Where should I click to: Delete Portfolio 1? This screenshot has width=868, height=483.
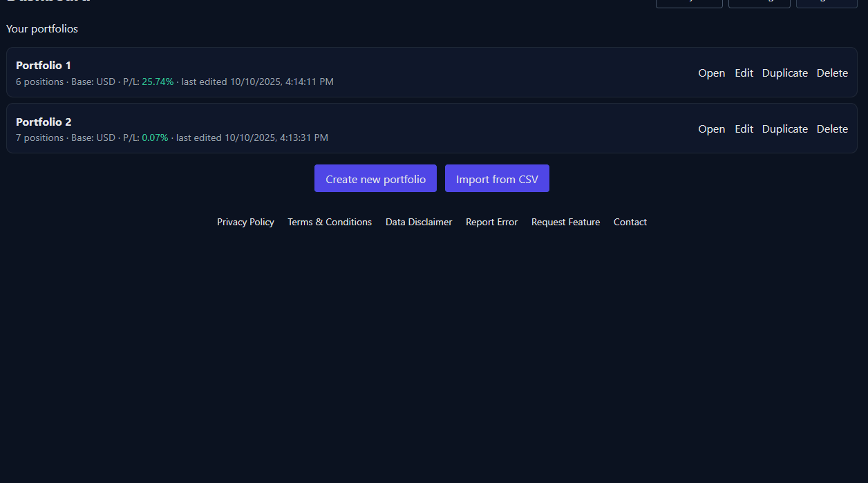click(x=832, y=73)
